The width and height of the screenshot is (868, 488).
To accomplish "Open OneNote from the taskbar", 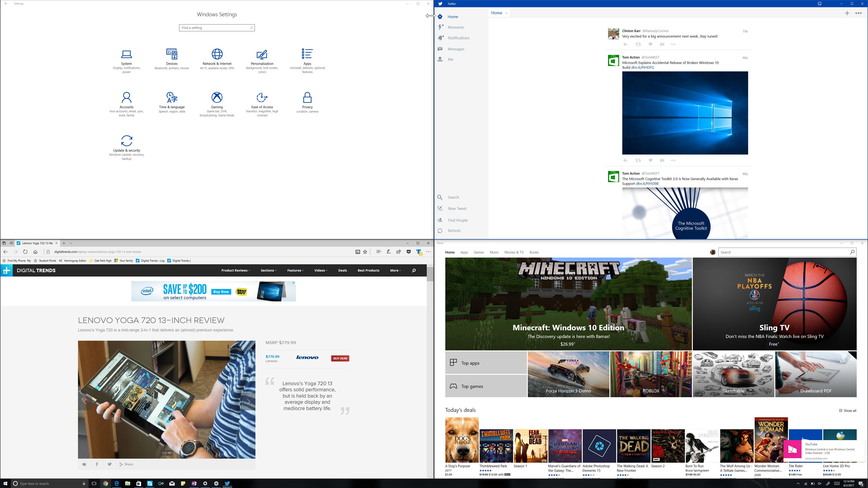I will click(194, 484).
